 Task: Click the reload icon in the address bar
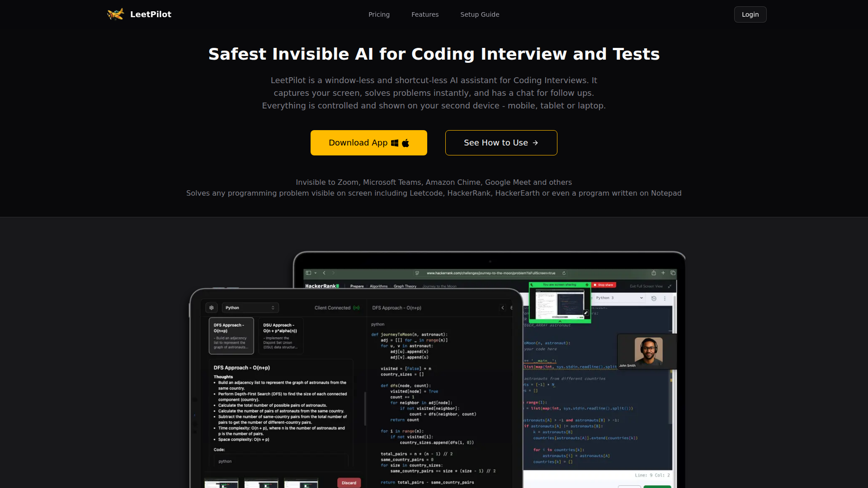point(564,273)
